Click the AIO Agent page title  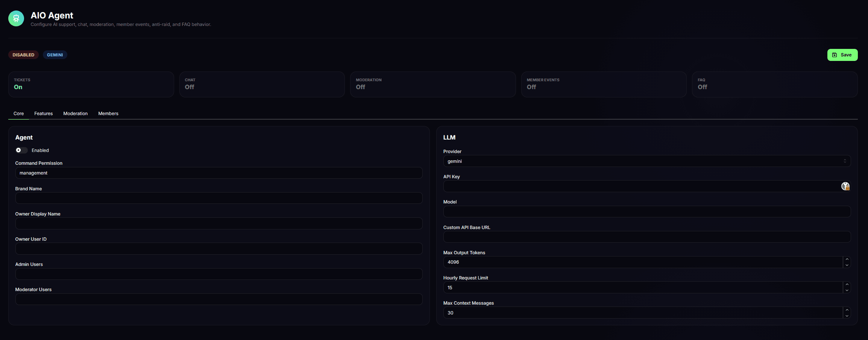(52, 15)
